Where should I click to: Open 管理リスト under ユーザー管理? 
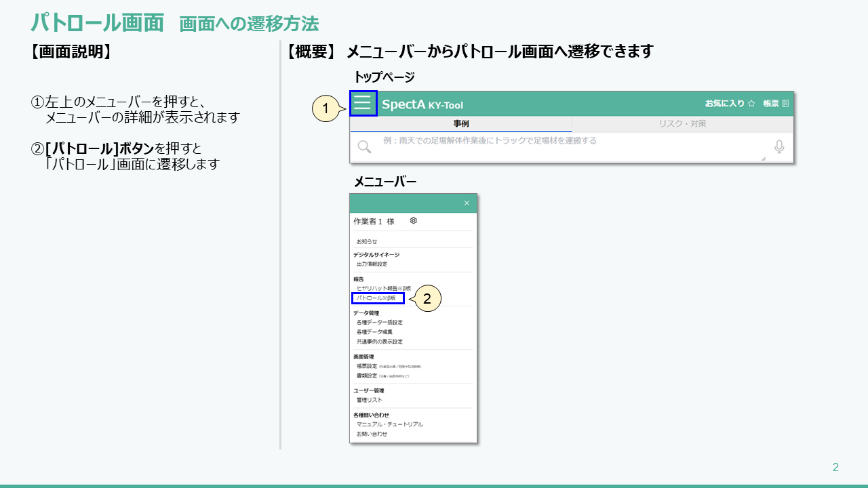pos(370,400)
